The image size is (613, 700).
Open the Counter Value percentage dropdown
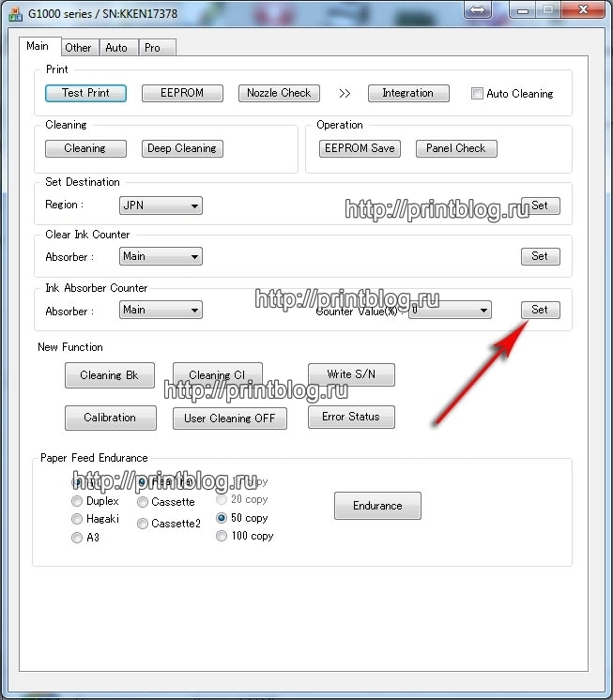[450, 310]
